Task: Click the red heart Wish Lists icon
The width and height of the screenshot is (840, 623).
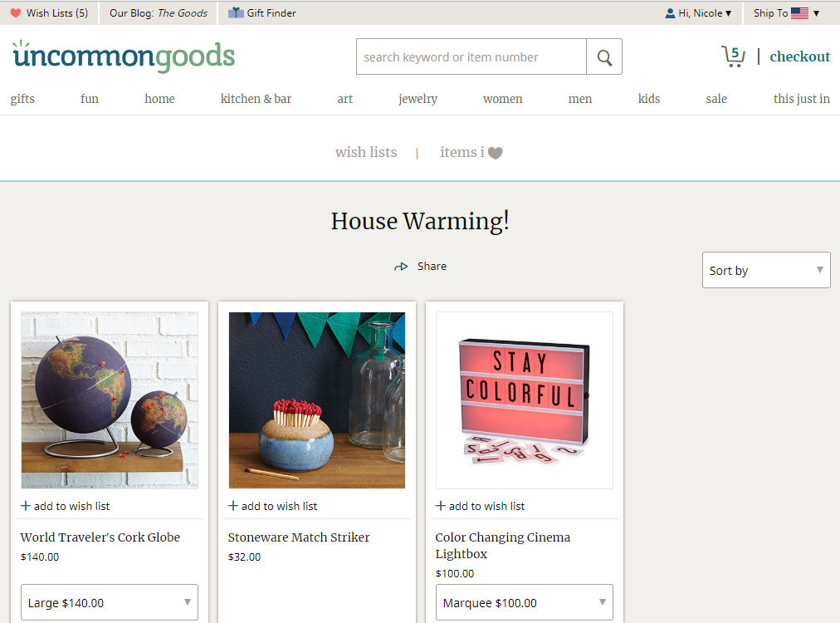Action: pos(16,12)
